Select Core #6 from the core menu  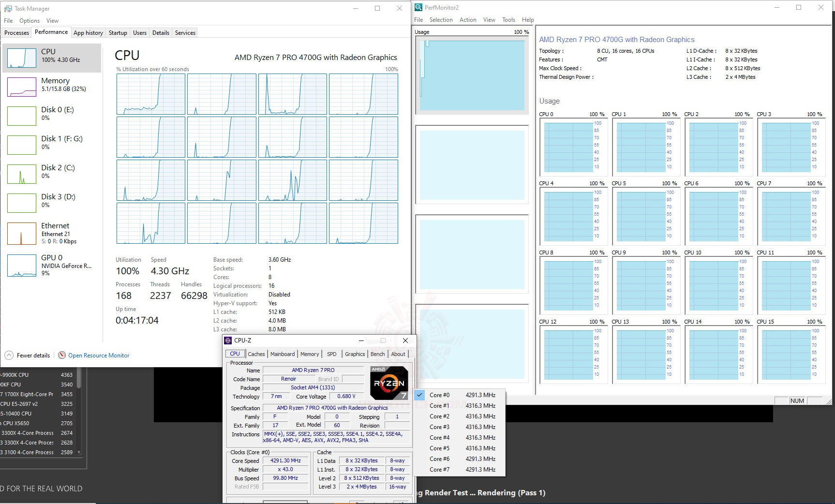[x=460, y=459]
